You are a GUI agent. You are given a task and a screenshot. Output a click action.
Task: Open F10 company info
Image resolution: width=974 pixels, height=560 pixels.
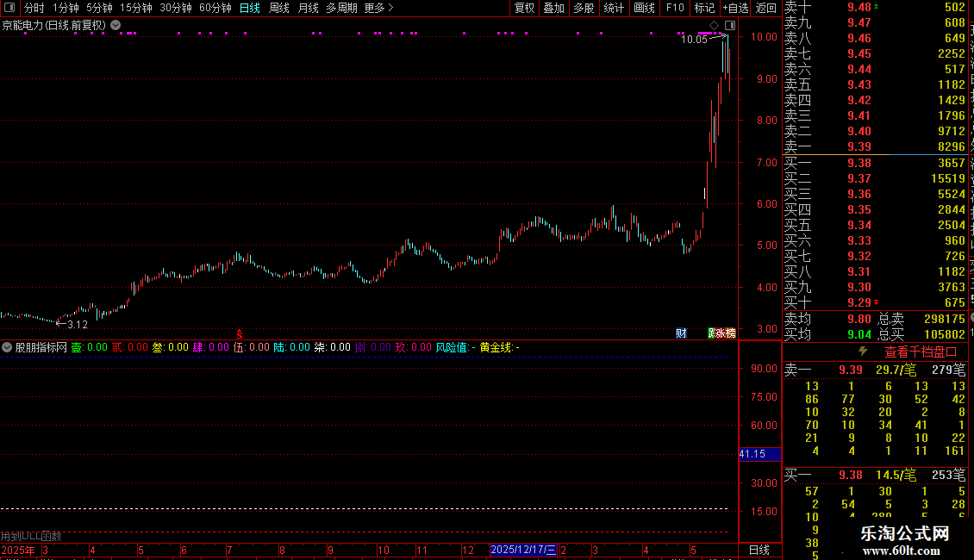pos(675,8)
